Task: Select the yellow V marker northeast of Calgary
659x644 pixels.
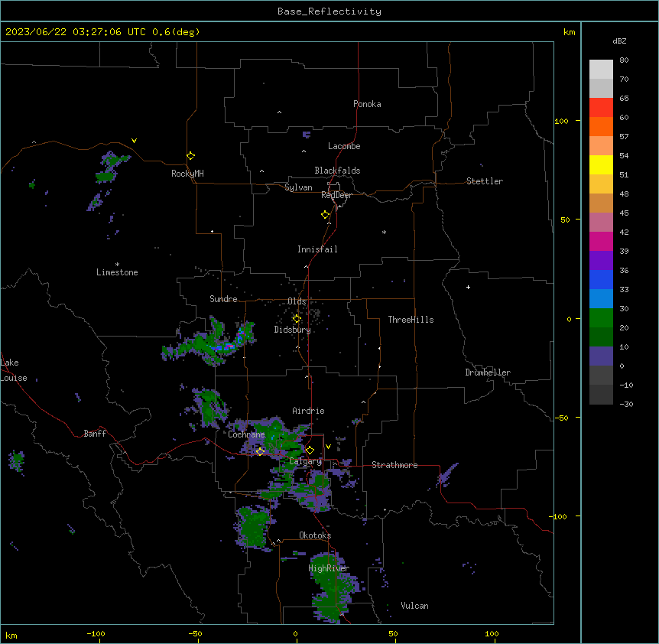Action: tap(328, 447)
